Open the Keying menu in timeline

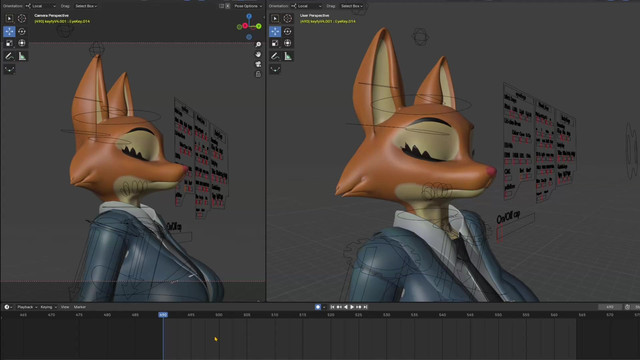coord(48,307)
